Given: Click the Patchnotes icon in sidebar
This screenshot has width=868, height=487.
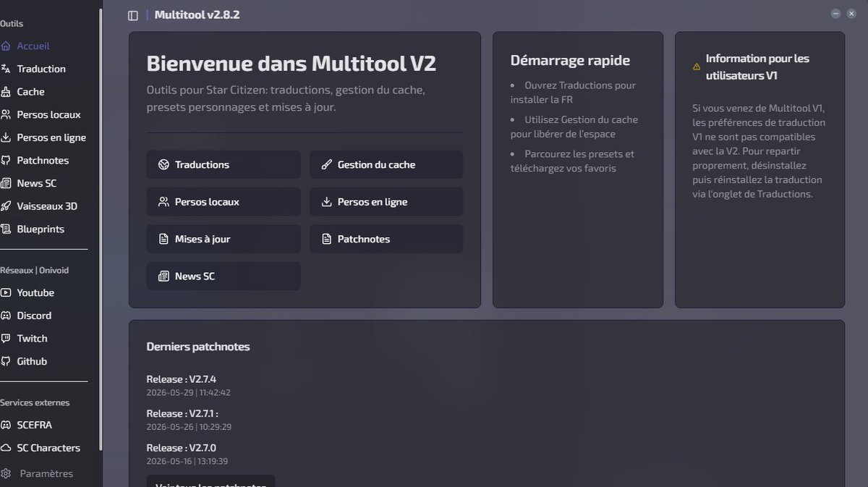Looking at the screenshot, I should tap(6, 161).
